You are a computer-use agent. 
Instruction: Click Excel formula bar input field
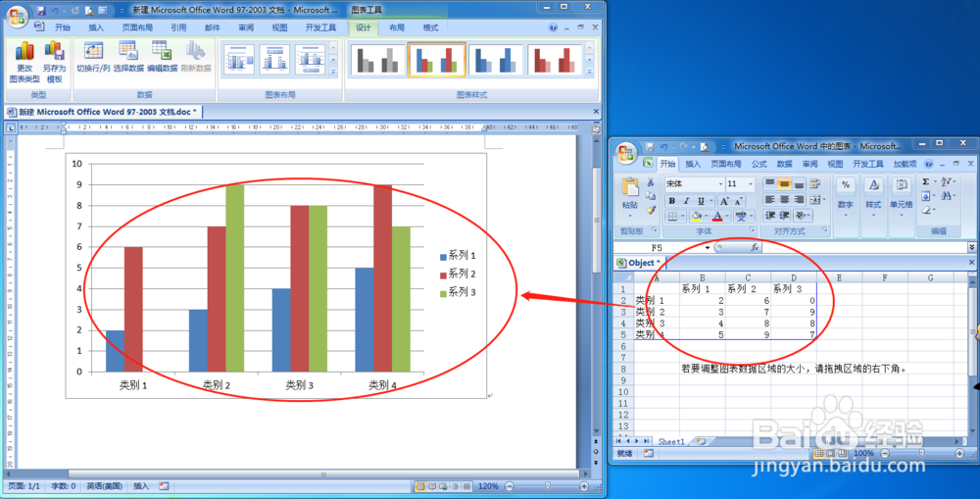[863, 248]
